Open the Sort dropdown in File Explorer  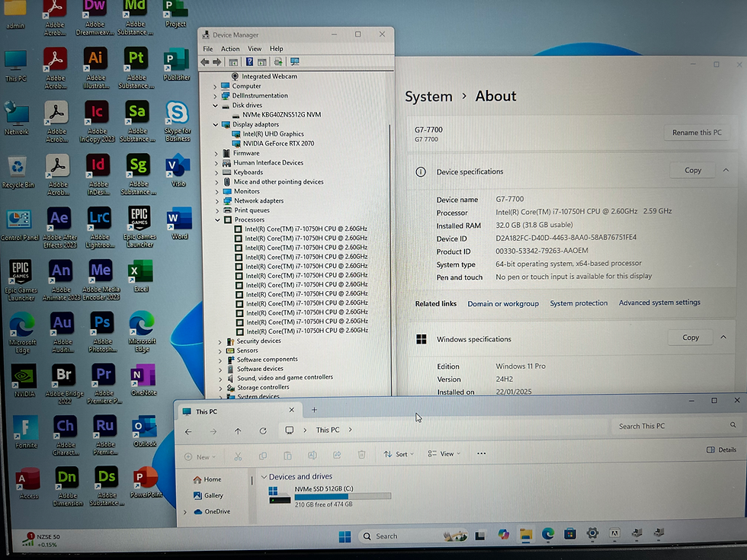tap(399, 454)
